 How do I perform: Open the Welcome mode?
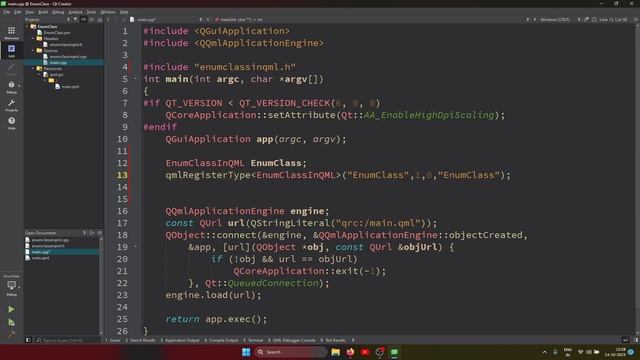[11, 33]
